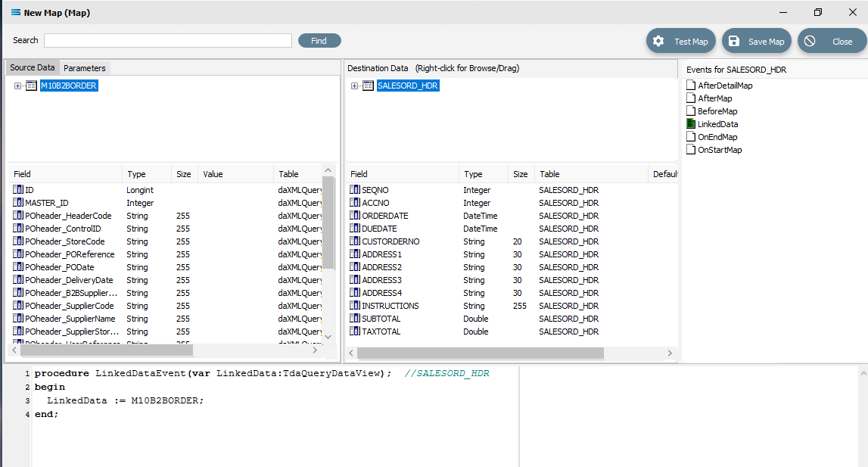Click the cancel circle icon on Close
The height and width of the screenshot is (467, 868).
[810, 41]
